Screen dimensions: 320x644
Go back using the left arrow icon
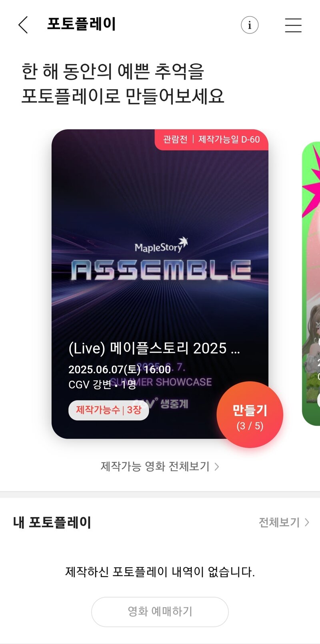23,25
